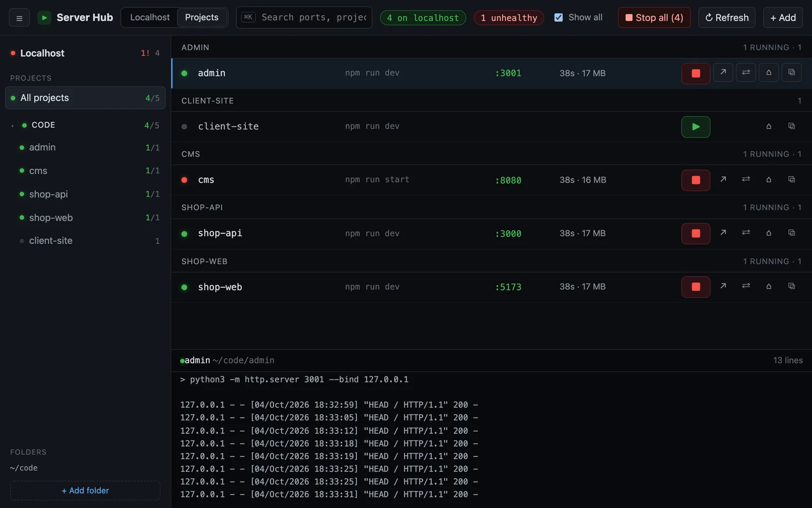Image resolution: width=812 pixels, height=508 pixels.
Task: Uncheck the Show all checkbox
Action: tap(558, 17)
